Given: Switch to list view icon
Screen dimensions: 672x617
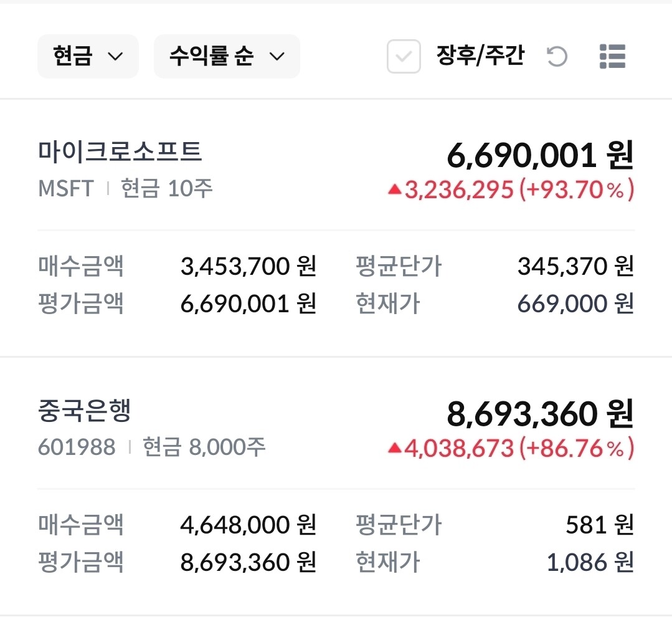Looking at the screenshot, I should [x=612, y=57].
